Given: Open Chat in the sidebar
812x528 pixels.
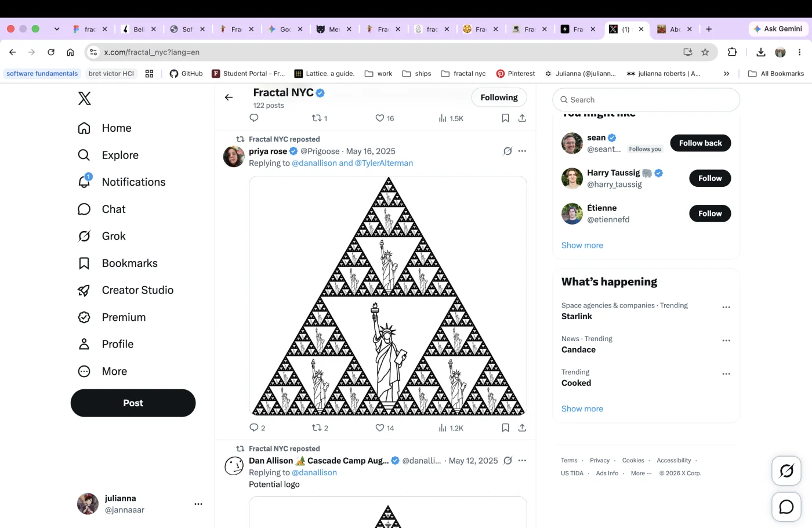Looking at the screenshot, I should point(101,209).
